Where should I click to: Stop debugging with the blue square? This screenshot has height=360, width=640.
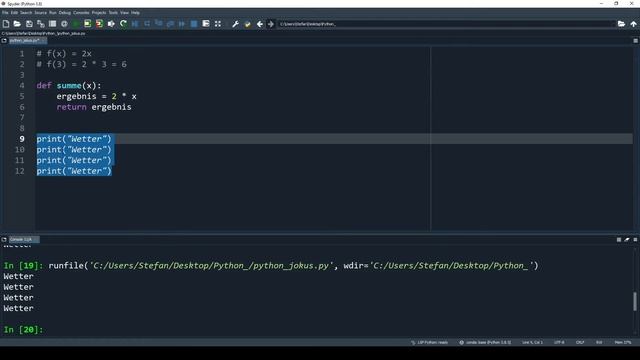(x=194, y=24)
